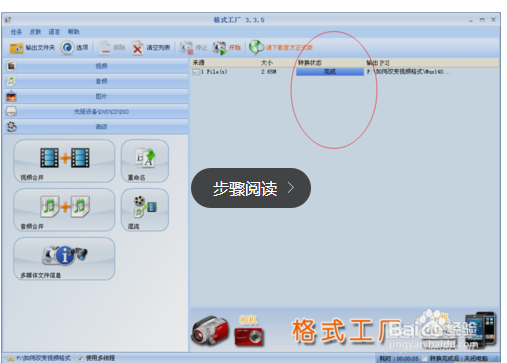Choose the 音频合并 audio merge tool
The width and height of the screenshot is (507, 363).
64,210
